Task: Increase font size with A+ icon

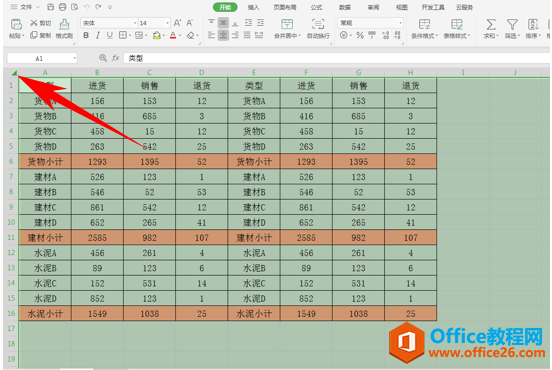Action: [x=177, y=23]
